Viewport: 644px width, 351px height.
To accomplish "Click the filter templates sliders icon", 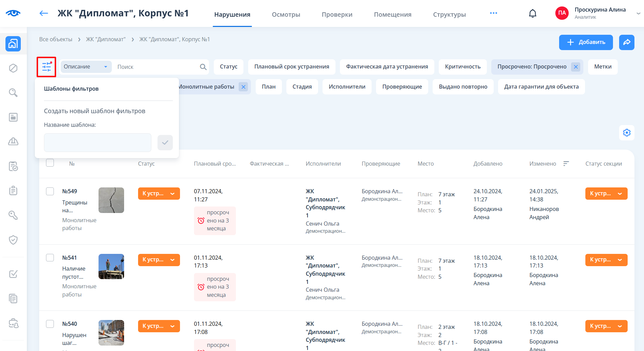I will pos(46,67).
